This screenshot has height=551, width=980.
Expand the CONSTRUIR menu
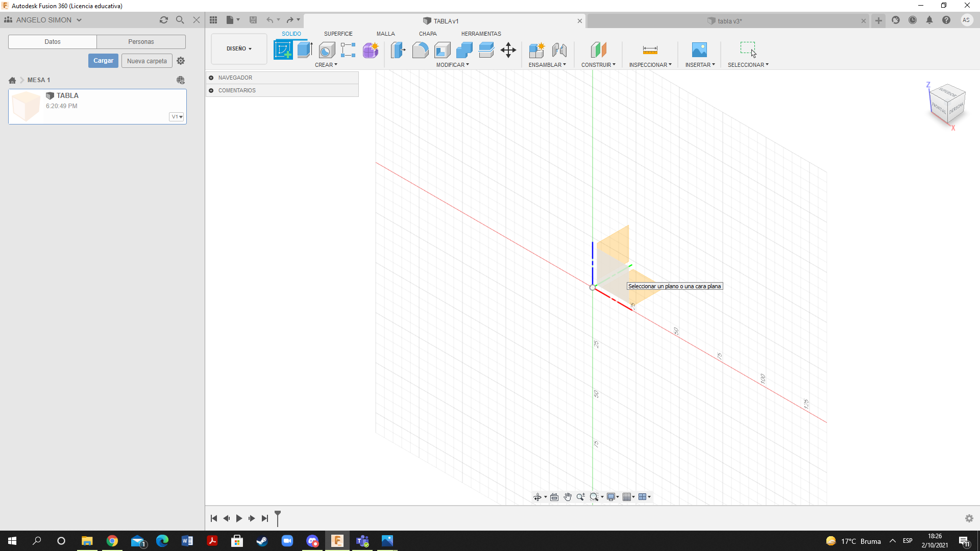[598, 65]
